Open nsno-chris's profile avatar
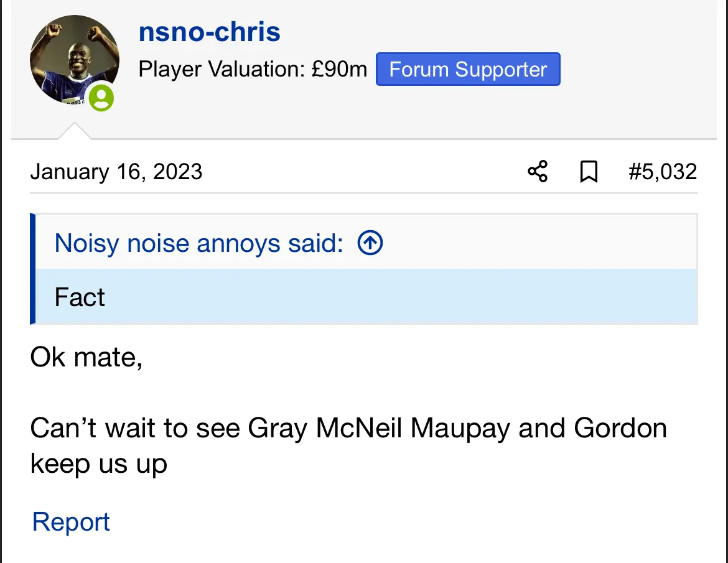This screenshot has height=563, width=728. [x=74, y=59]
